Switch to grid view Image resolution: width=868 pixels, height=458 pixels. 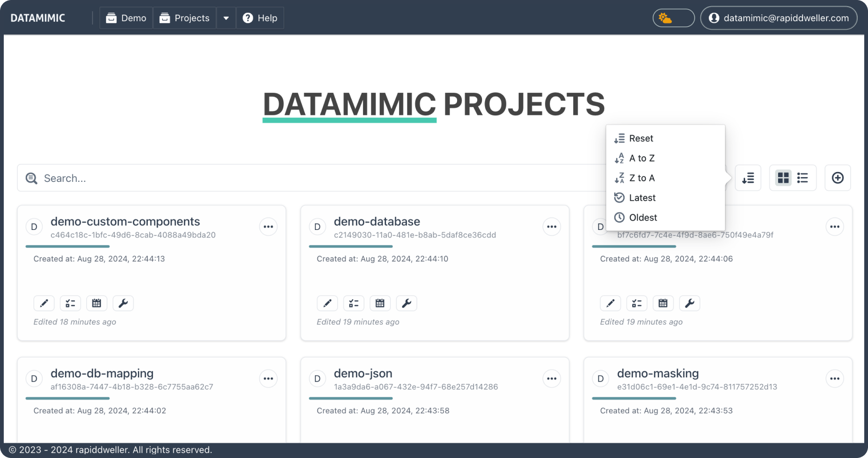point(783,178)
